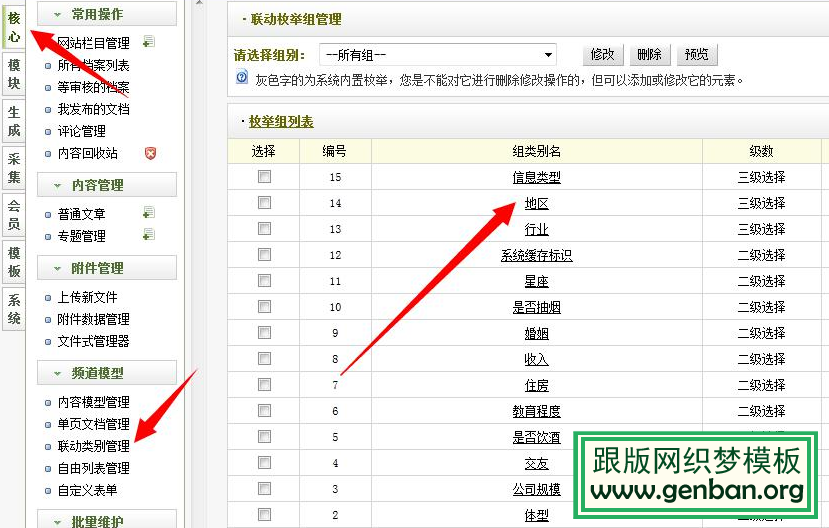This screenshot has height=528, width=829.
Task: Tick the checkbox for row 6 教育程度
Action: click(x=264, y=411)
